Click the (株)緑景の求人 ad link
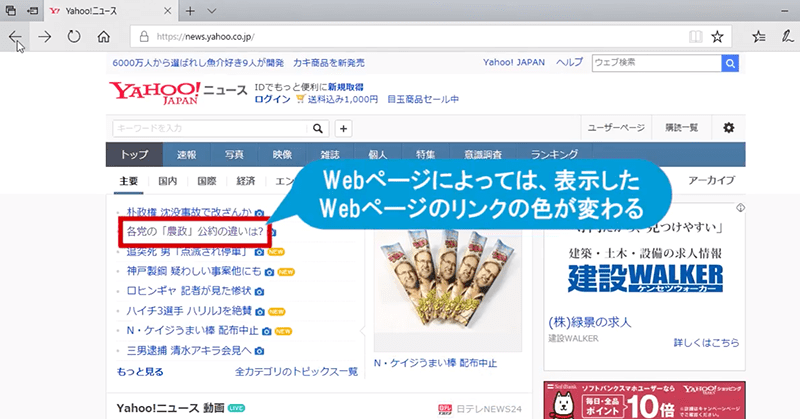 pyautogui.click(x=590, y=323)
